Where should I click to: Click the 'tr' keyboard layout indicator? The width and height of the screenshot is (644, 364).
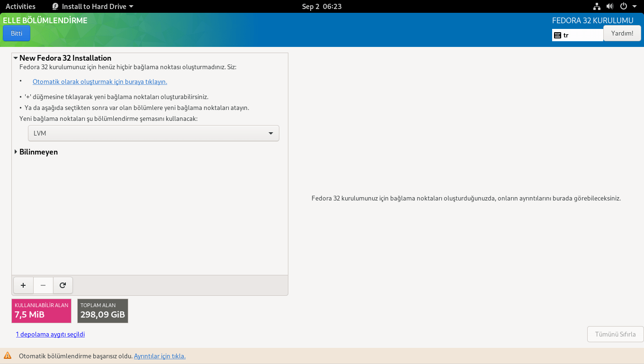(x=578, y=35)
